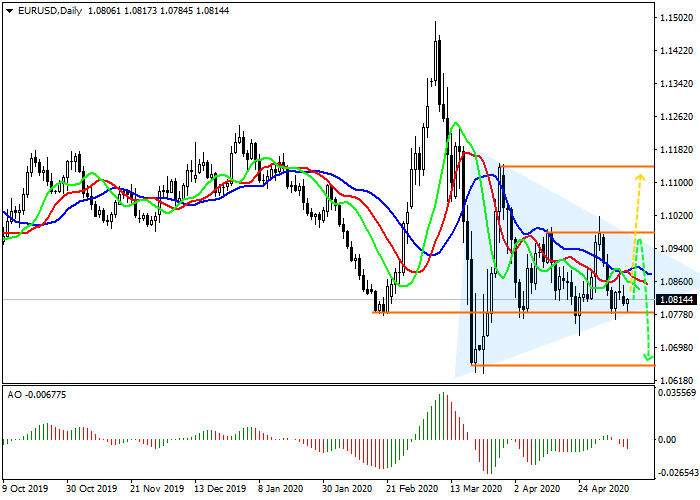Click the 1.06180 price axis label
Image resolution: width=700 pixels, height=500 pixels.
[x=675, y=381]
